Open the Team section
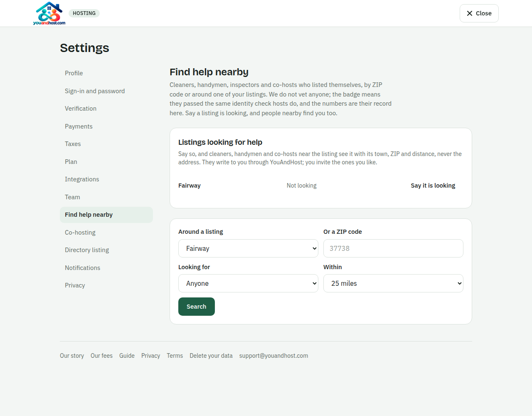This screenshot has height=416, width=532. coord(106,197)
